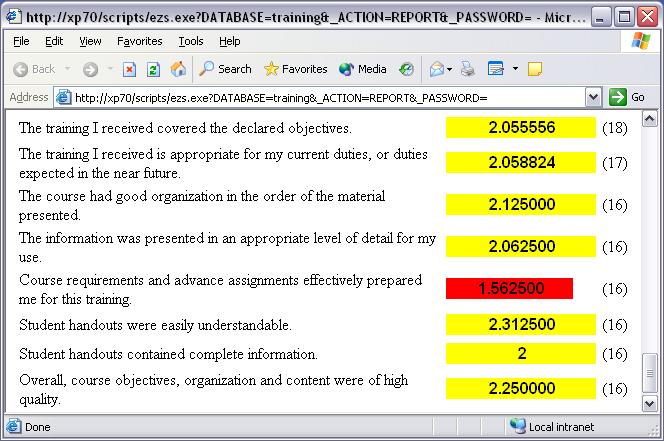Open the Edit menu
The width and height of the screenshot is (664, 441).
[54, 41]
